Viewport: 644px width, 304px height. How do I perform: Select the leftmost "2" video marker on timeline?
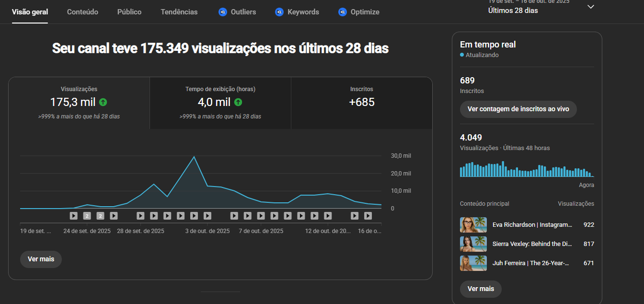point(87,216)
